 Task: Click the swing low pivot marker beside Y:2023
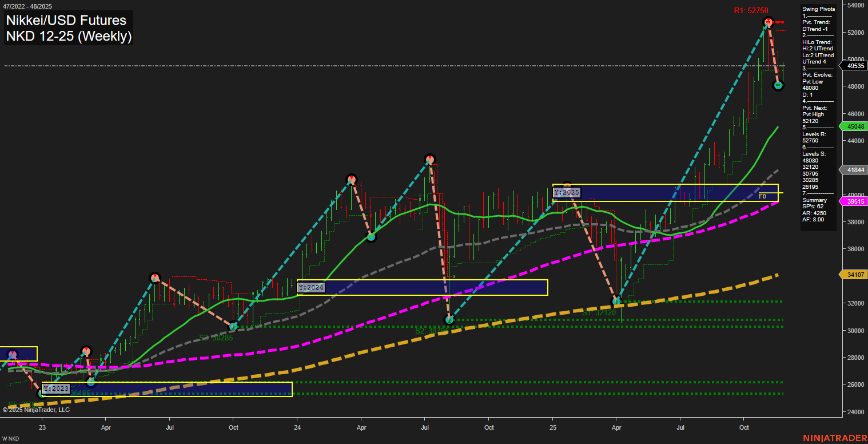tap(41, 393)
